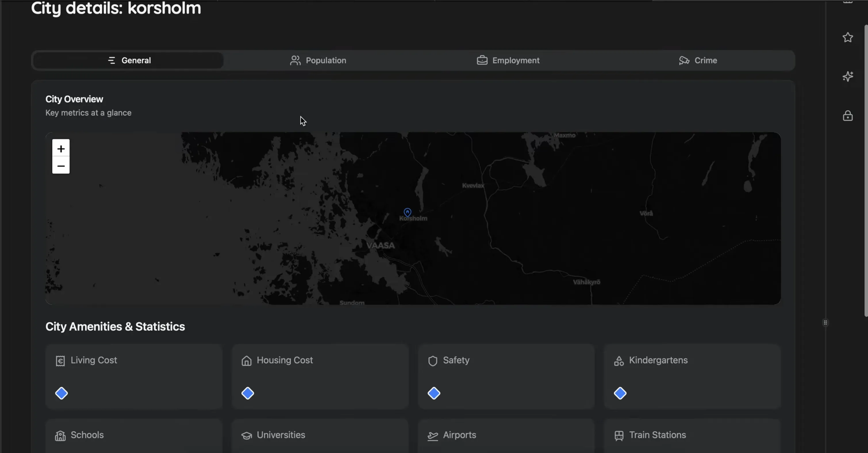868x453 pixels.
Task: Click the Train Stations icon
Action: coord(619,435)
